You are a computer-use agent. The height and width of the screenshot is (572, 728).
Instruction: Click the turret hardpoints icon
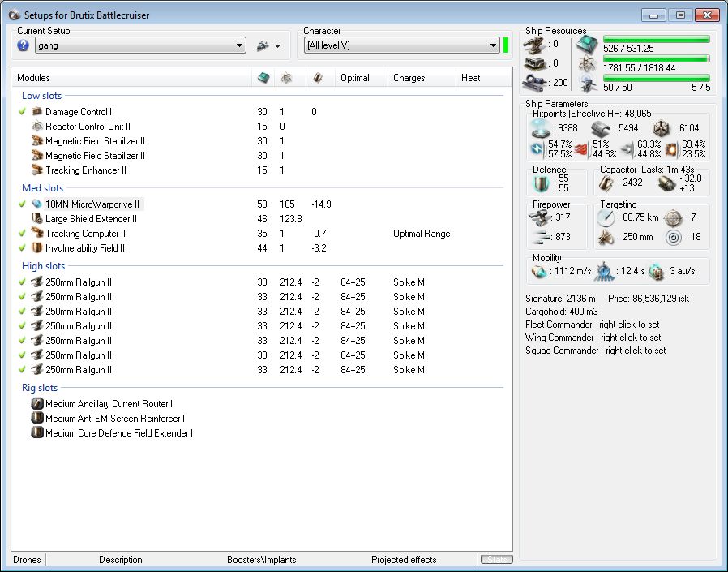tap(534, 45)
